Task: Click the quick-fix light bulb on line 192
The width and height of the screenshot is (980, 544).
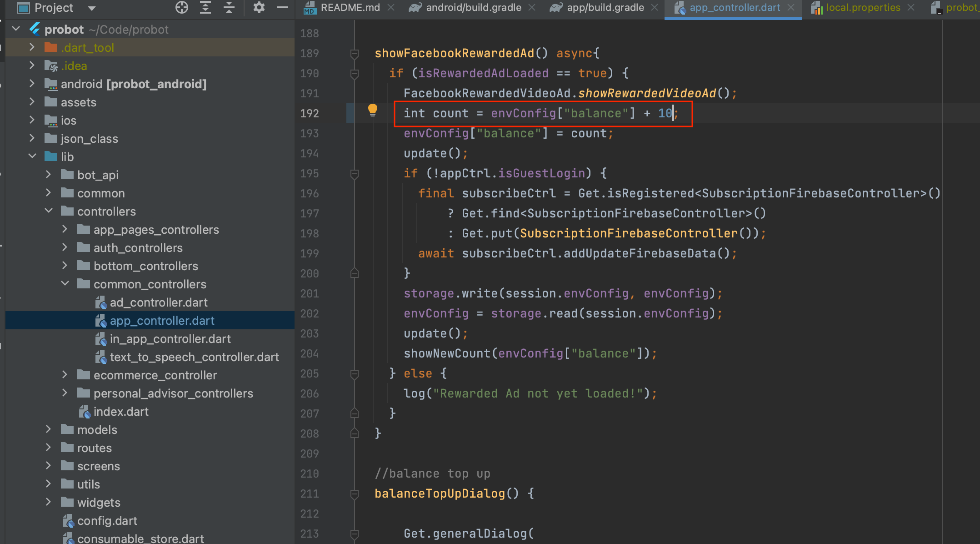Action: pyautogui.click(x=373, y=110)
